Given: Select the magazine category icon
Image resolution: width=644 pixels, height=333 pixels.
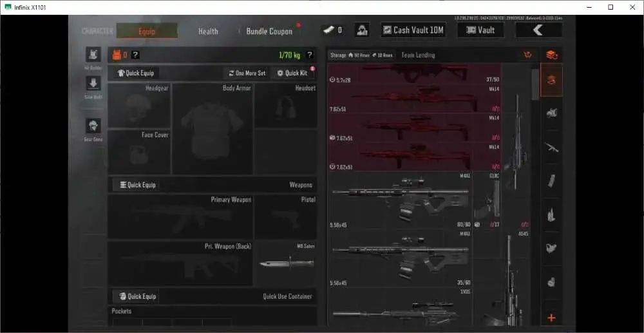Looking at the screenshot, I should coord(552,180).
